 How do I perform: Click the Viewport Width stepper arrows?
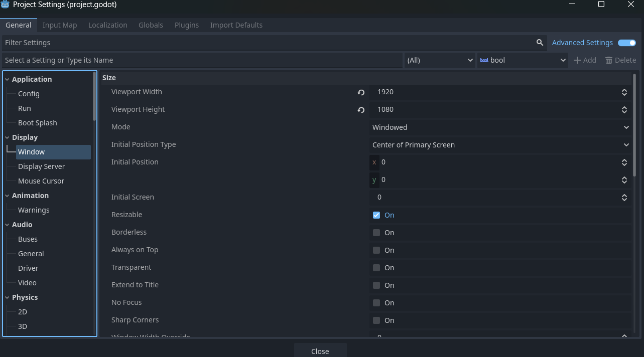tap(624, 92)
